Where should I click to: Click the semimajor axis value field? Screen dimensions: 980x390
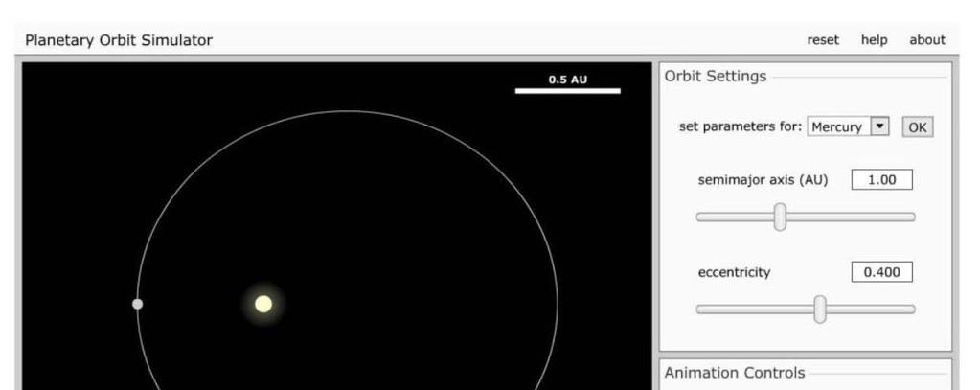[881, 179]
